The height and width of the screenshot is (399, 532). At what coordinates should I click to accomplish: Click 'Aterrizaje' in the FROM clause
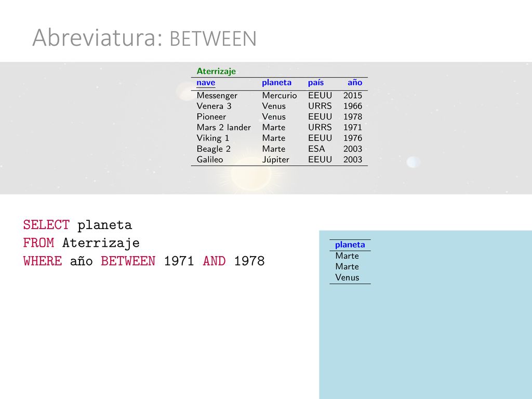[101, 244]
